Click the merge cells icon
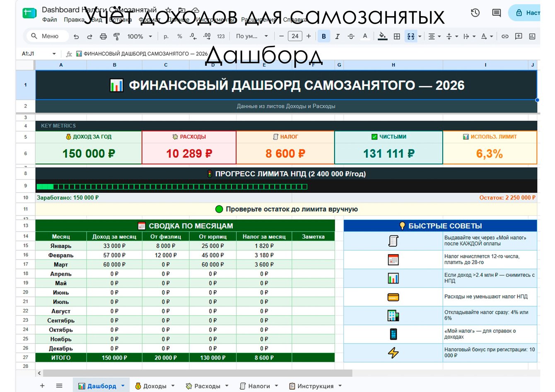This screenshot has height=392, width=555. 410,36
